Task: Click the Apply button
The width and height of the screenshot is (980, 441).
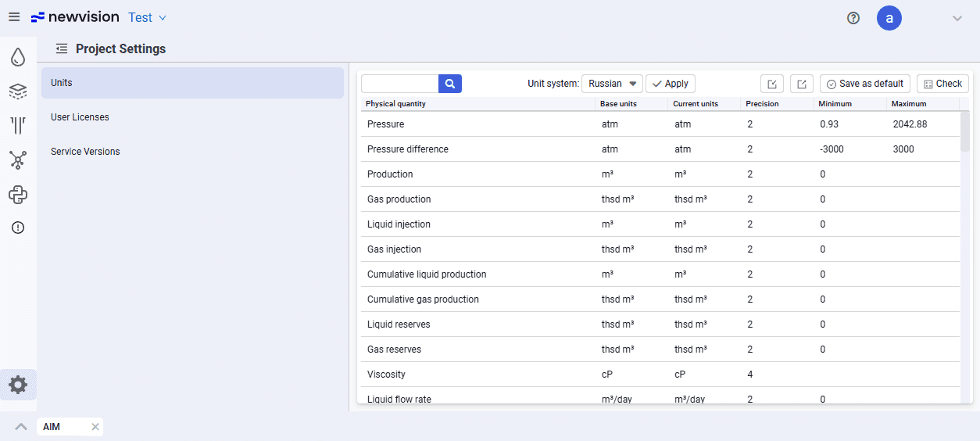Action: pos(671,84)
